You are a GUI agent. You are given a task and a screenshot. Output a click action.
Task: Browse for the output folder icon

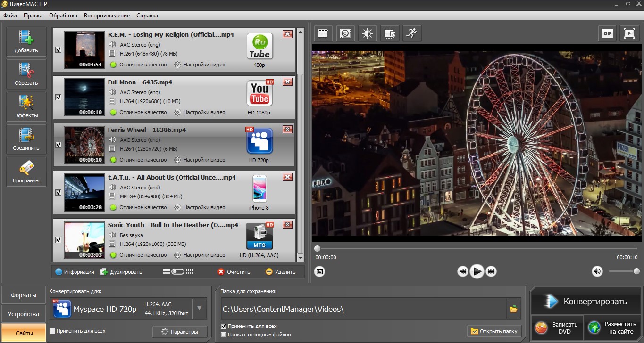point(513,309)
